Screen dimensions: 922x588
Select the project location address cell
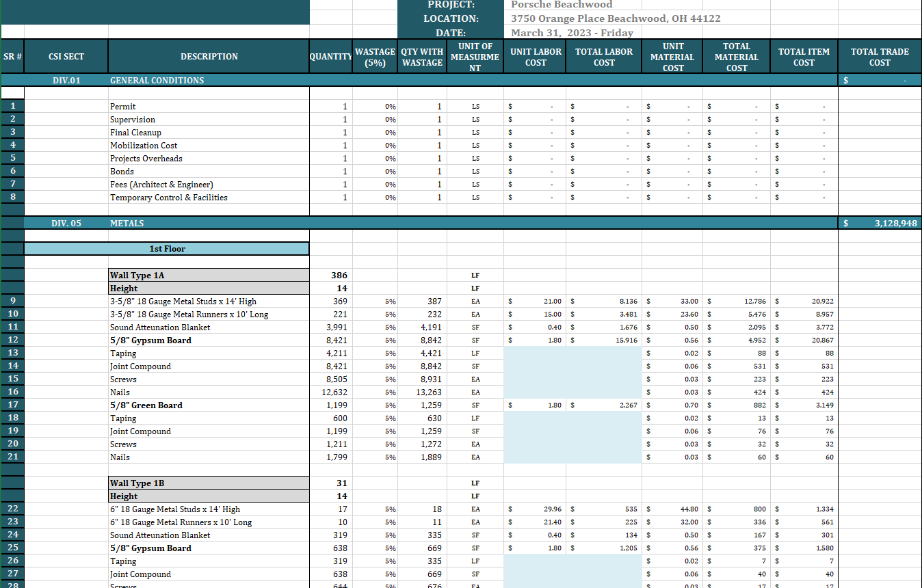click(x=616, y=18)
